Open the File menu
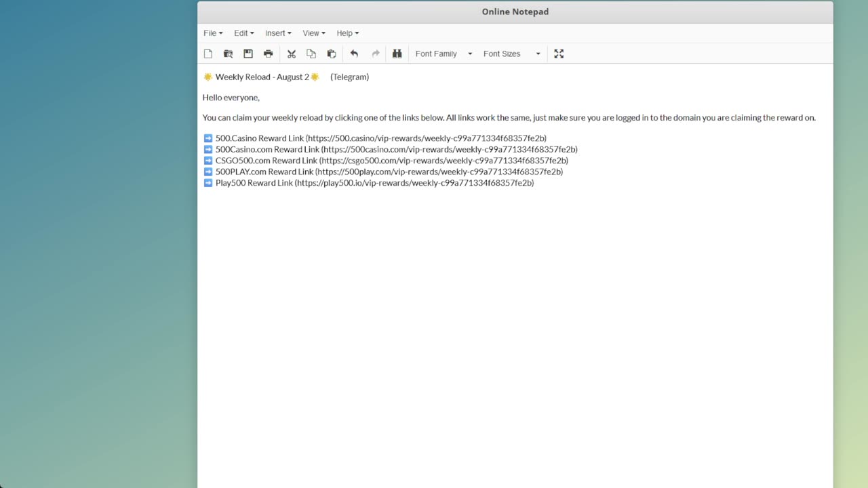The height and width of the screenshot is (488, 868). click(x=213, y=33)
